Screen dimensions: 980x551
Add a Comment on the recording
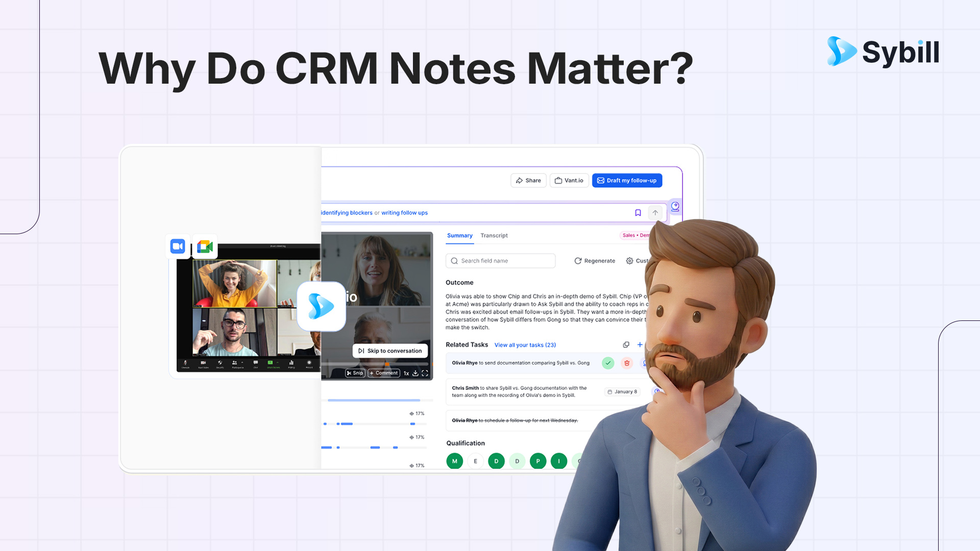tap(384, 373)
